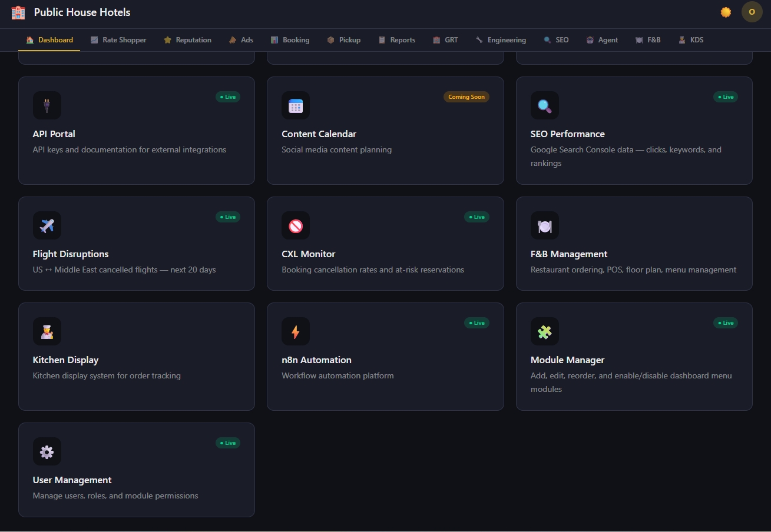Open the GRT tab
Image resolution: width=771 pixels, height=532 pixels.
pos(445,40)
